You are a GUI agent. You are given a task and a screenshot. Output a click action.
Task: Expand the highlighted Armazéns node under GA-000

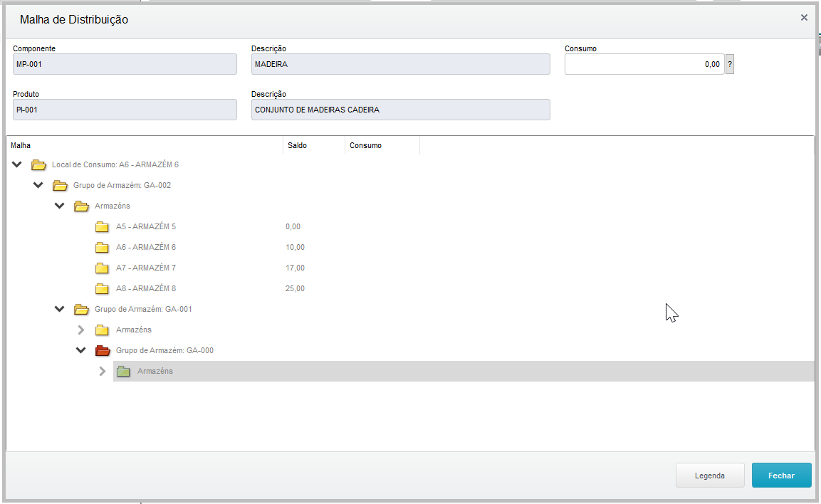pos(102,372)
